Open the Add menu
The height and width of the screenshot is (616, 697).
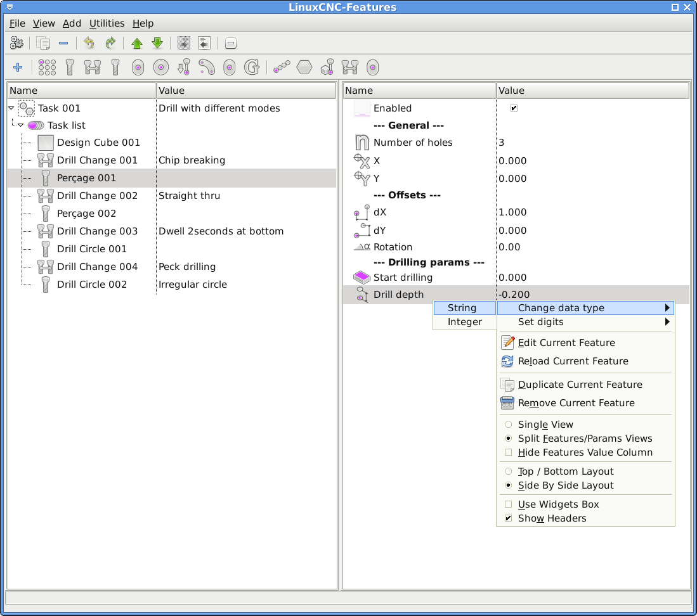[x=72, y=23]
